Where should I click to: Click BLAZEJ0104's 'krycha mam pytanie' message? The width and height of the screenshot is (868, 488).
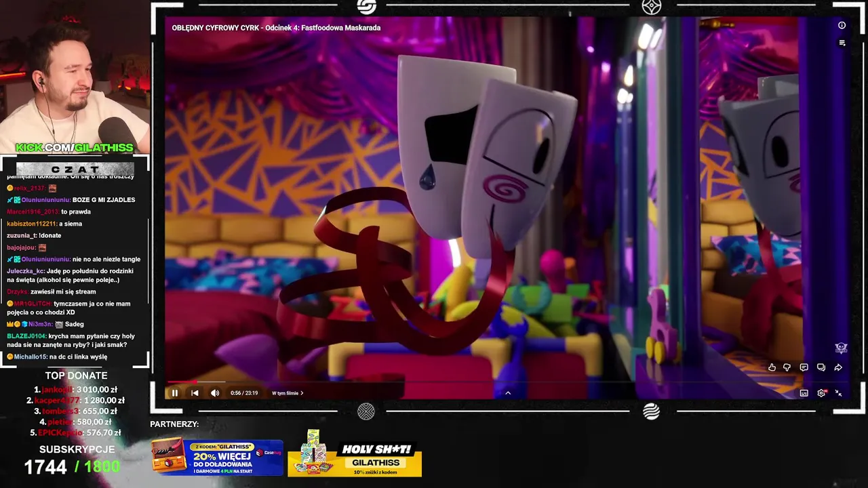(71, 340)
